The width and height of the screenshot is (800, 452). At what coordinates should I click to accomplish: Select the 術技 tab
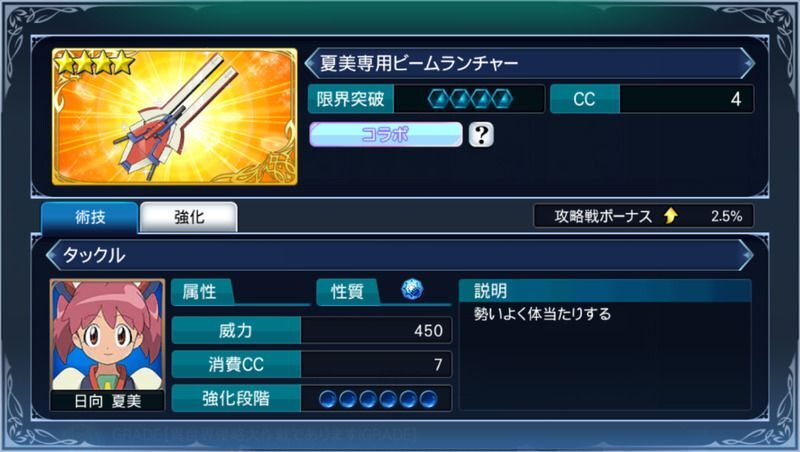[x=90, y=217]
